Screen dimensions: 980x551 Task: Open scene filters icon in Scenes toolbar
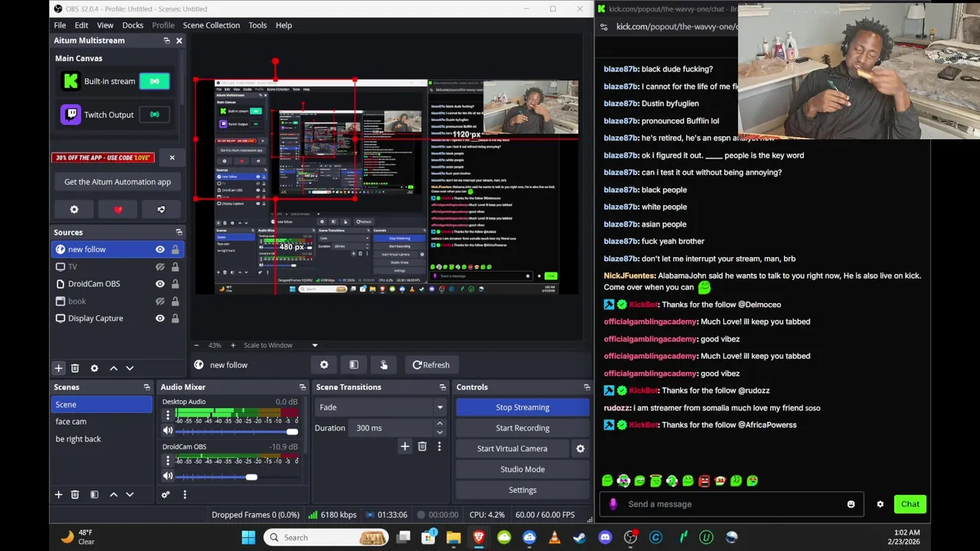[x=94, y=494]
